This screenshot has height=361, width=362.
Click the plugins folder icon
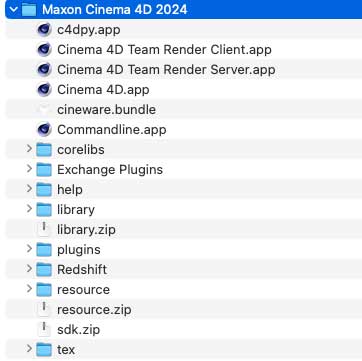pos(44,250)
